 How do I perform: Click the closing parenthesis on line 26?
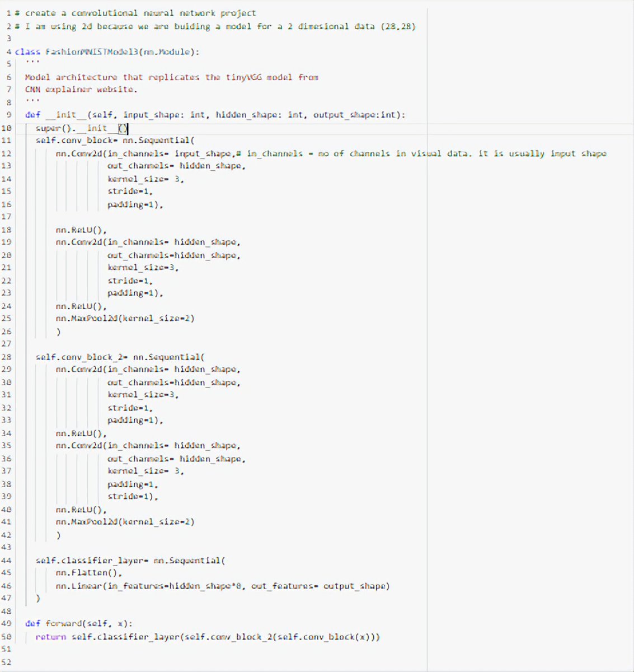pyautogui.click(x=58, y=332)
